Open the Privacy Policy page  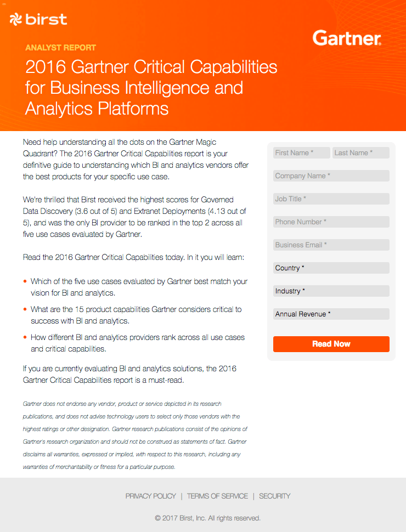(150, 495)
